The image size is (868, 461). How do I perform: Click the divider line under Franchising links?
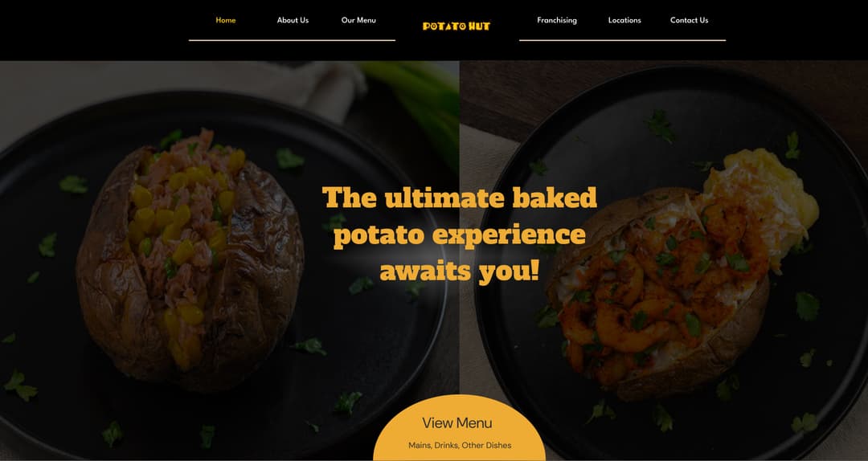(622, 40)
